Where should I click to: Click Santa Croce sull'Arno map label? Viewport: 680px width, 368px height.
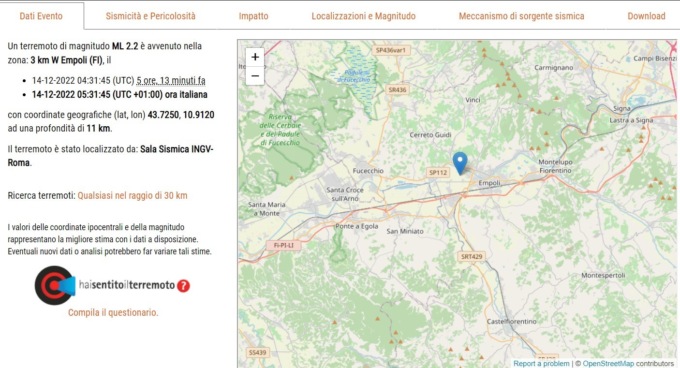click(x=345, y=194)
